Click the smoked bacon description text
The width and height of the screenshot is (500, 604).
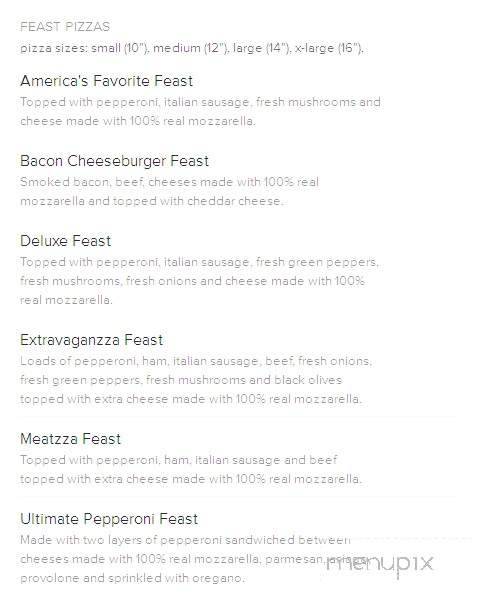point(169,191)
